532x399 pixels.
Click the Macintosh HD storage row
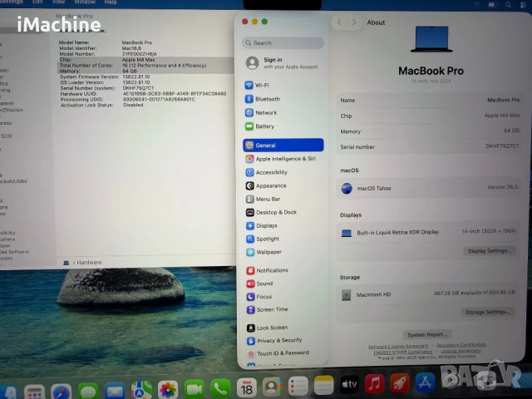(x=429, y=293)
